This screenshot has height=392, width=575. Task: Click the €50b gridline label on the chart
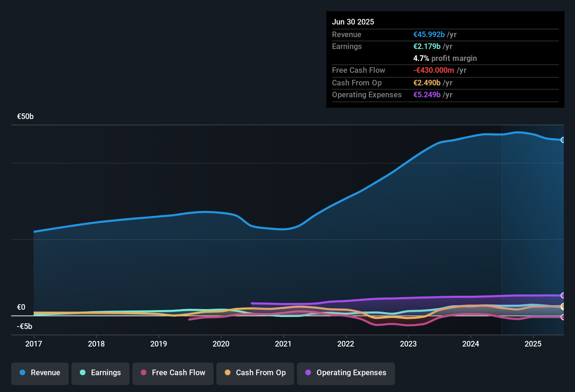(26, 116)
